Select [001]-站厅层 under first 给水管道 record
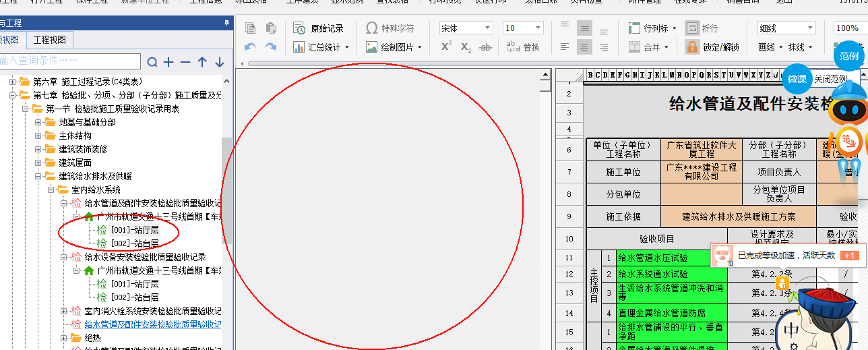Screen dimensions: 868x350 134,229
